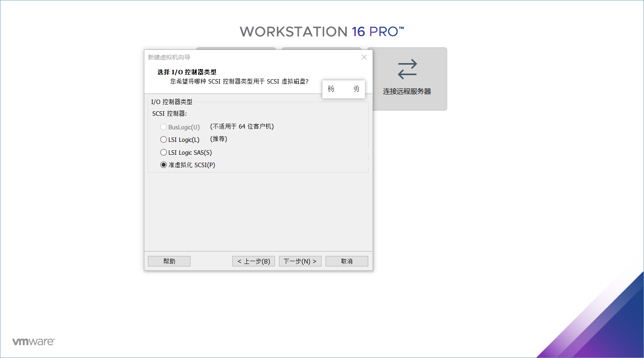Click the 新建虚拟机向导 title text
Screen dimensions: 644x358
click(x=169, y=57)
